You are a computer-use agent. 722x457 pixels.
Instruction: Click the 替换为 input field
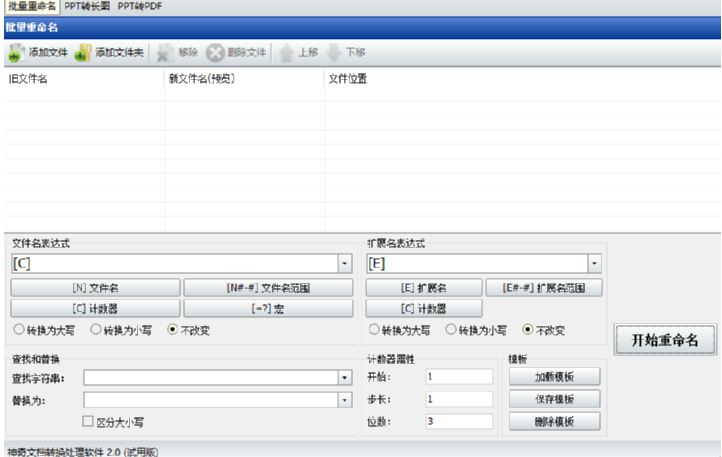point(211,400)
